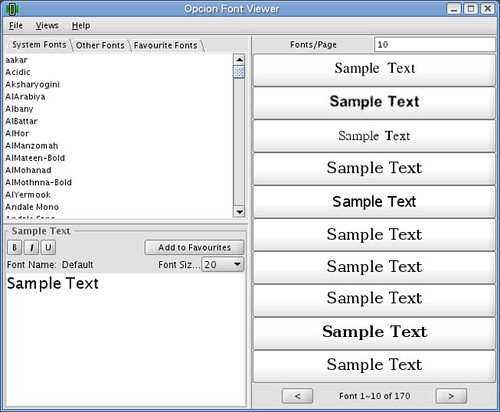The image size is (500, 412).
Task: Toggle the Underline (U) formatting button
Action: (x=48, y=247)
